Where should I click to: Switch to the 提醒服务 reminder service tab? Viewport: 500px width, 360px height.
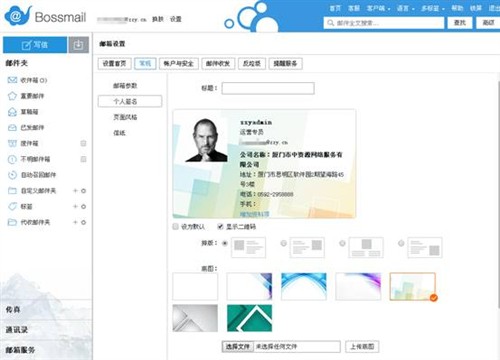(x=285, y=63)
